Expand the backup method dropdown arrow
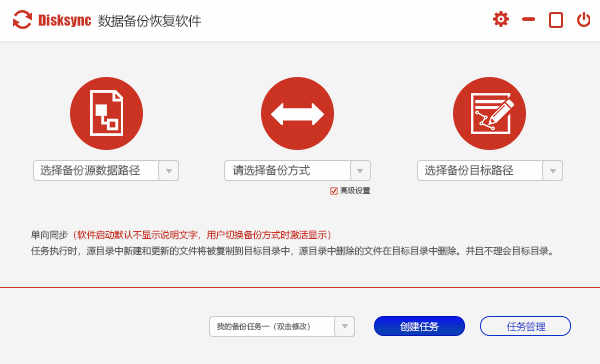Viewport: 600px width, 364px height. [360, 171]
